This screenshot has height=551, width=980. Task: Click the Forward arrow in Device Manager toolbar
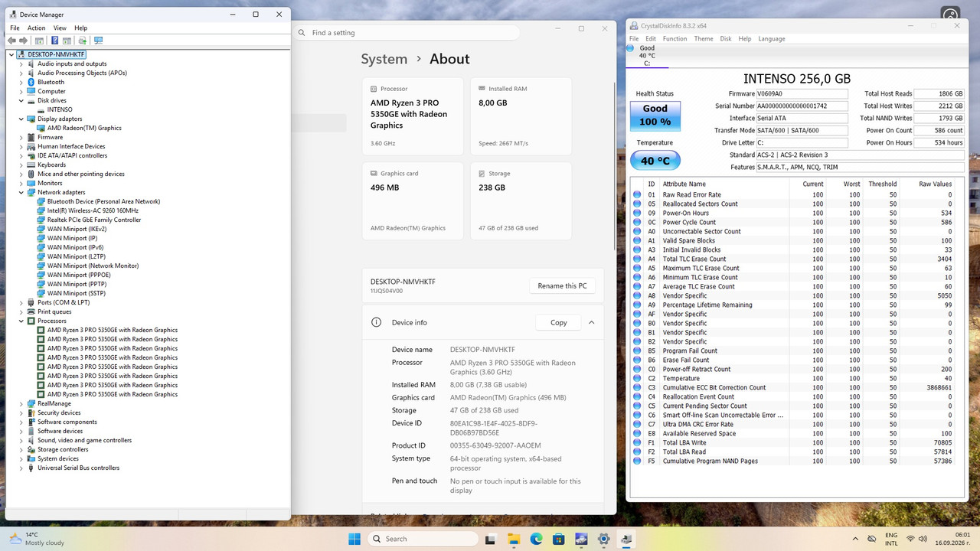click(23, 41)
